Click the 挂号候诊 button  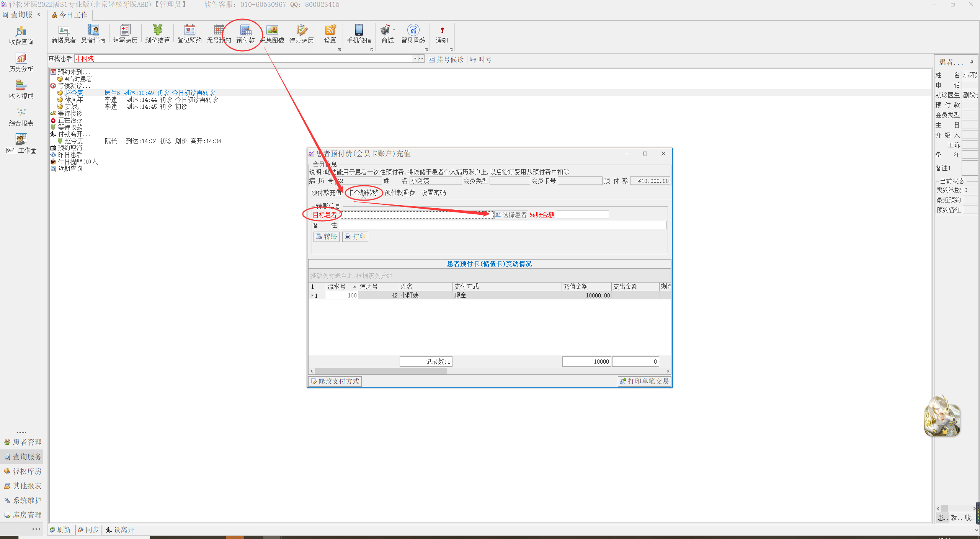[446, 59]
